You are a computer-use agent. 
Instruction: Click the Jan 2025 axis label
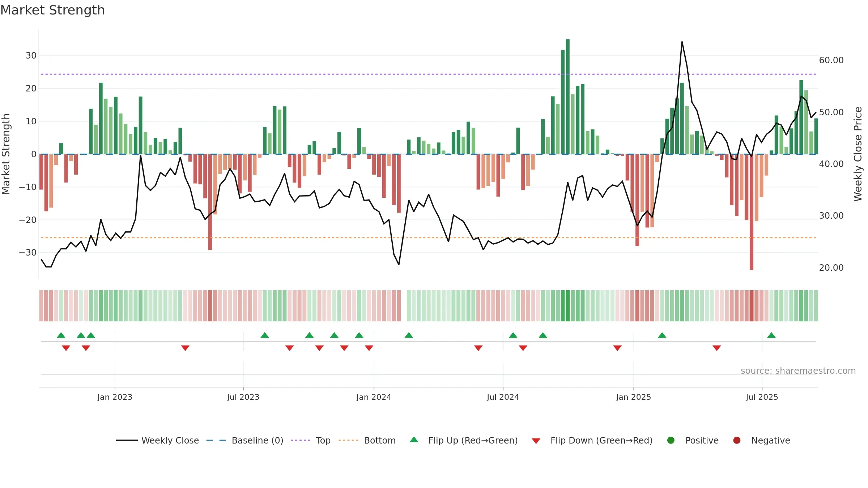click(x=633, y=397)
